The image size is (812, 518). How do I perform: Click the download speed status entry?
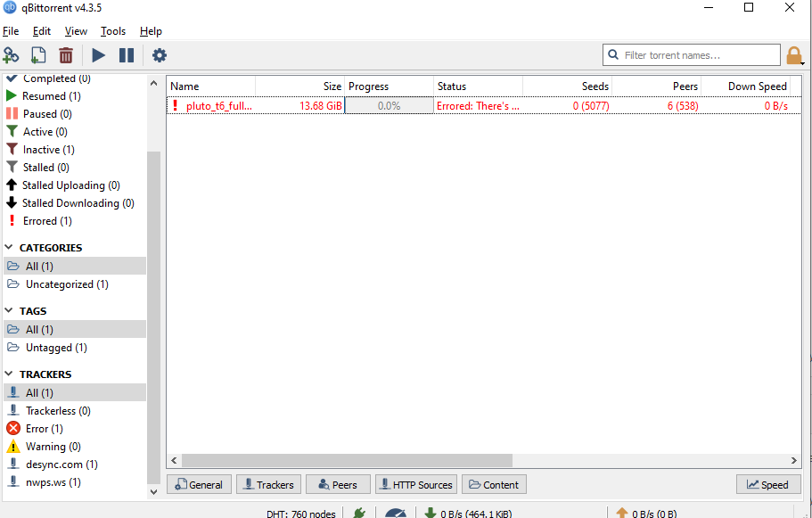coord(468,514)
